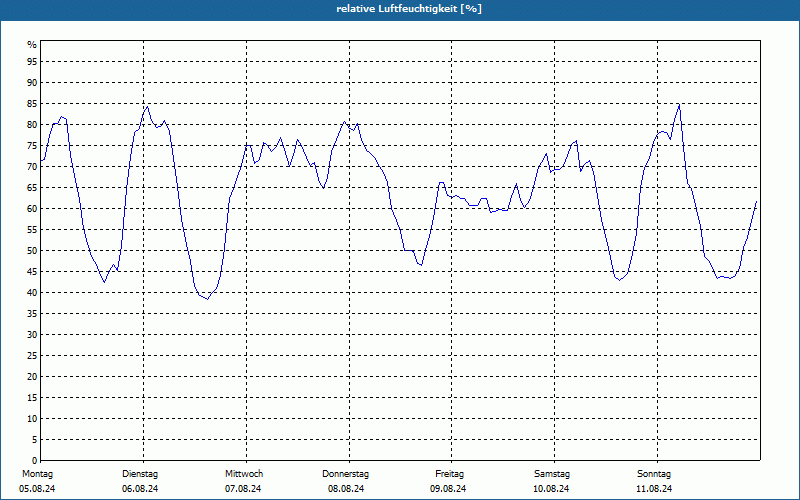800x500 pixels.
Task: Select the 20 value on the y-axis
Action: [x=32, y=377]
